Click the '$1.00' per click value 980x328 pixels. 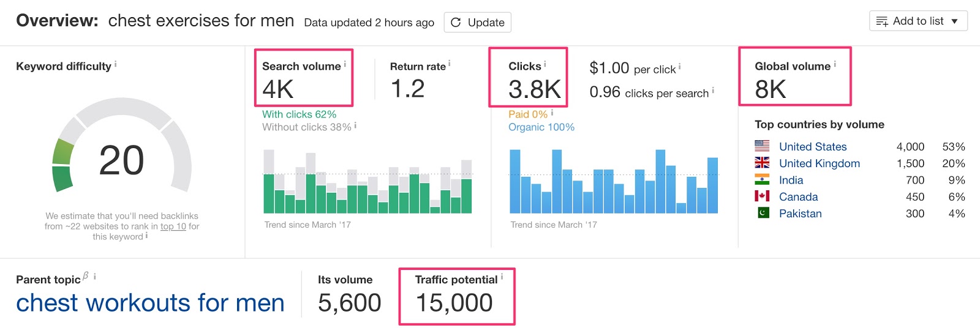609,68
